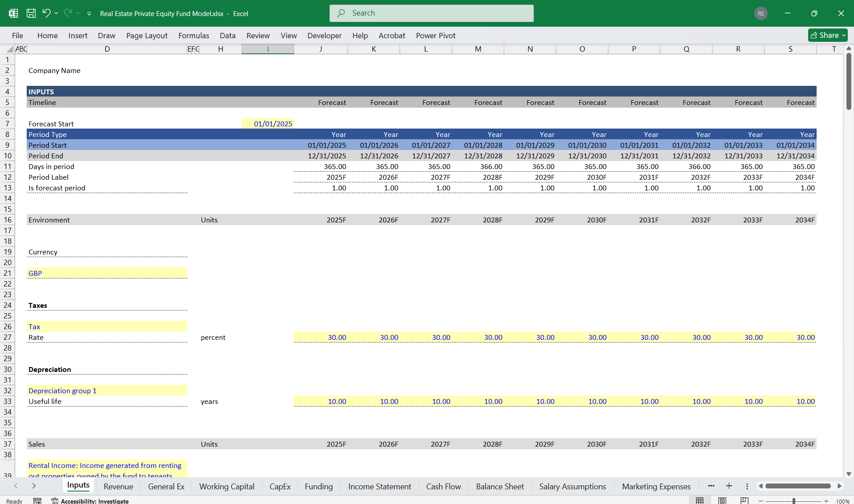854x504 pixels.
Task: Add a new sheet with plus icon
Action: click(x=729, y=486)
